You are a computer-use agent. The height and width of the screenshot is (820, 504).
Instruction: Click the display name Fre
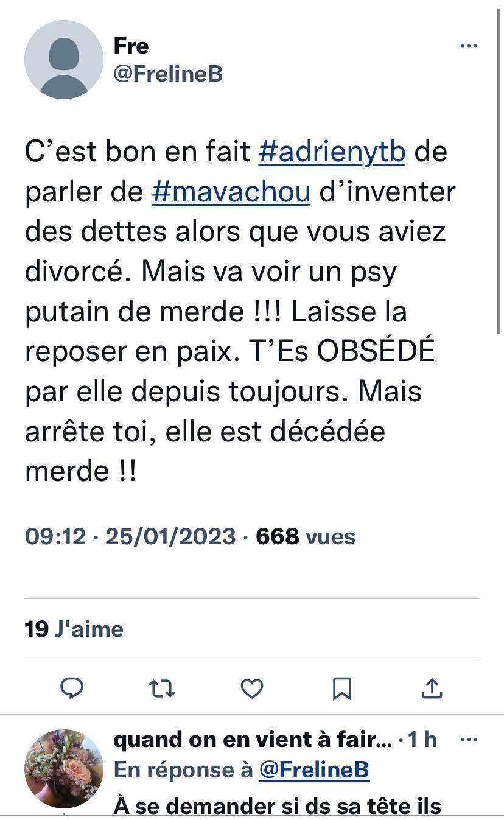point(131,46)
